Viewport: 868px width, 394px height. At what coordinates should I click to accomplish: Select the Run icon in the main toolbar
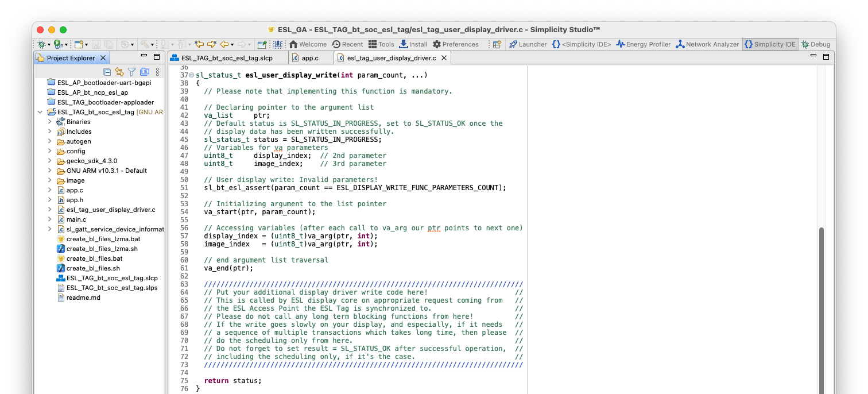(x=56, y=44)
